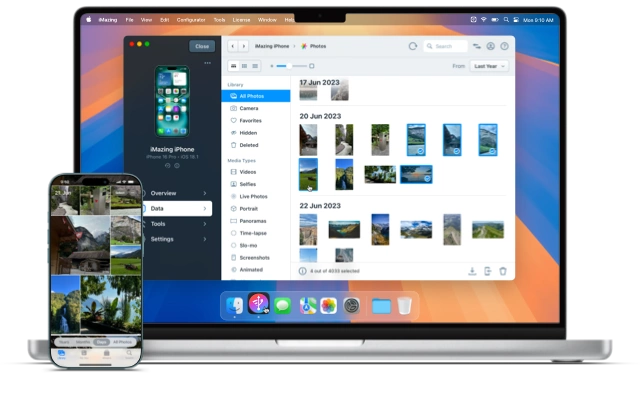The height and width of the screenshot is (400, 640).
Task: Click the export icon in bottom bar
Action: click(487, 271)
